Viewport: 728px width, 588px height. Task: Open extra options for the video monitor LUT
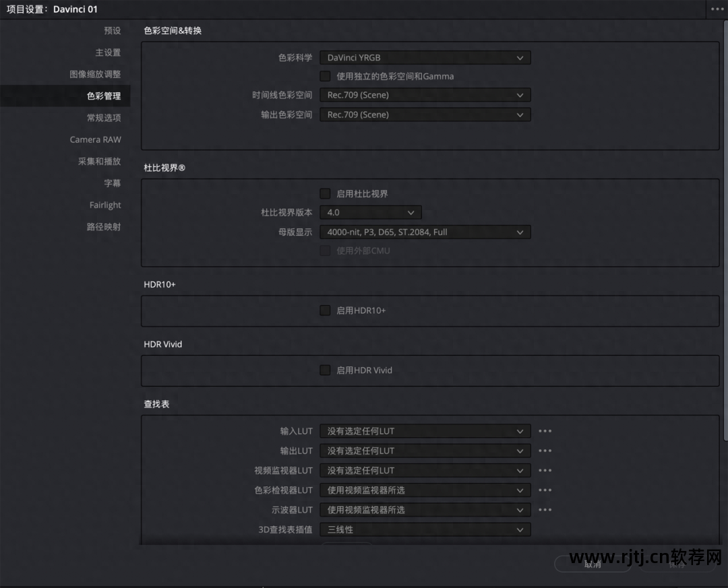click(545, 470)
